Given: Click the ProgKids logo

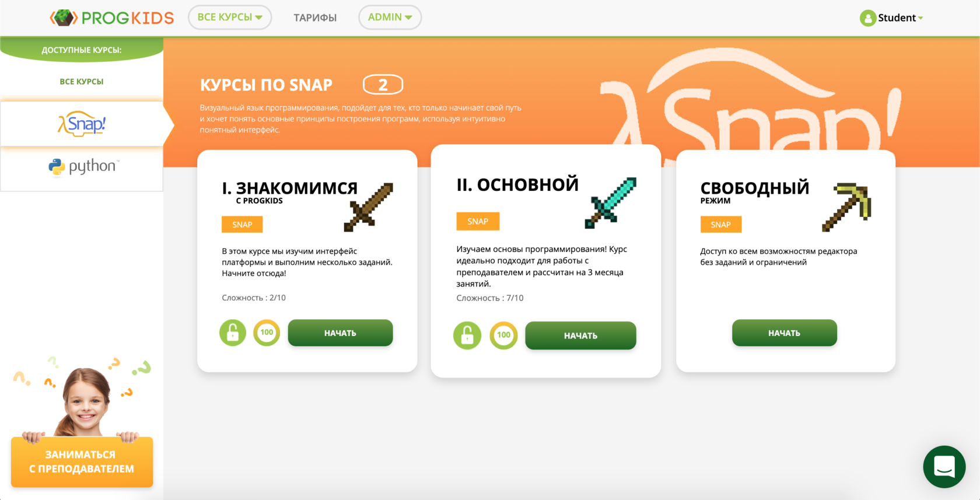Looking at the screenshot, I should pos(112,18).
